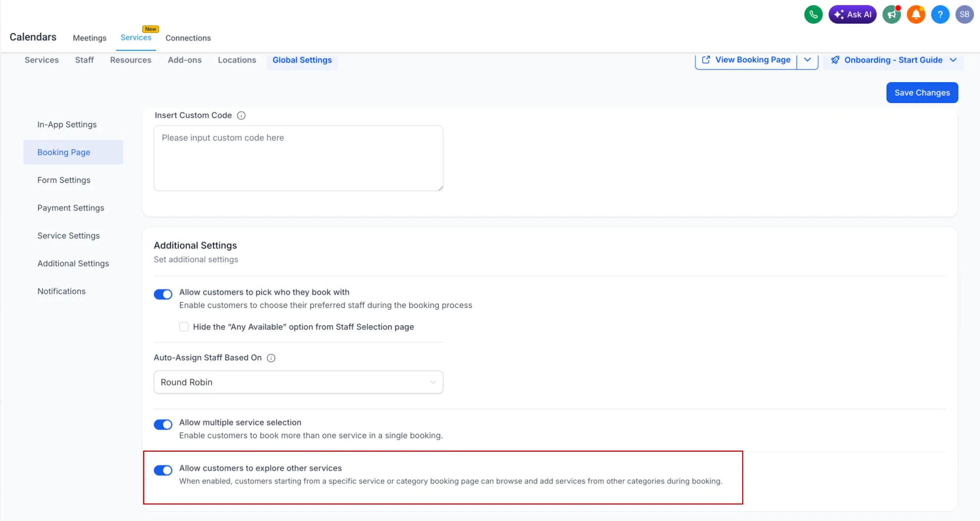Open the announcements megaphone icon
The width and height of the screenshot is (980, 521).
pos(891,14)
